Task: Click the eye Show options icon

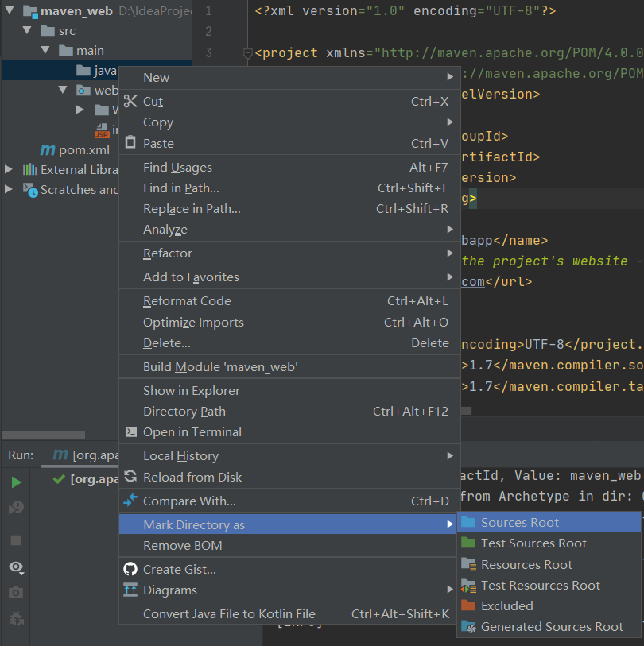Action: click(17, 567)
